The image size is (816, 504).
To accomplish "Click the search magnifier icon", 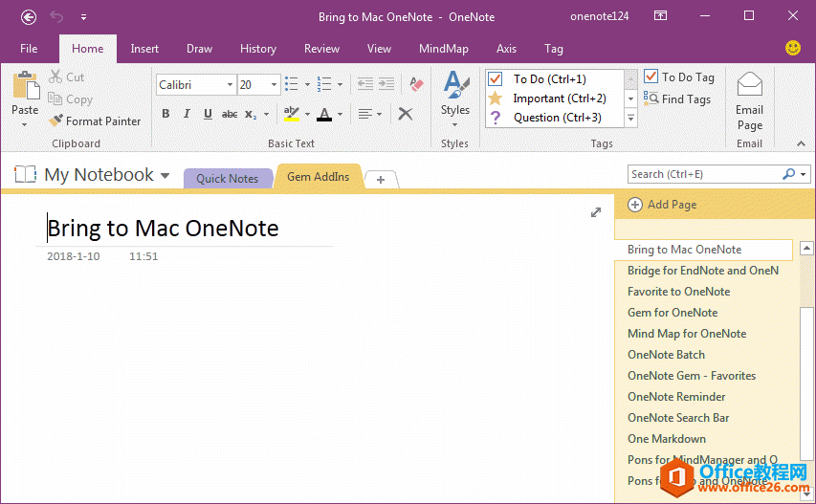I will click(789, 174).
